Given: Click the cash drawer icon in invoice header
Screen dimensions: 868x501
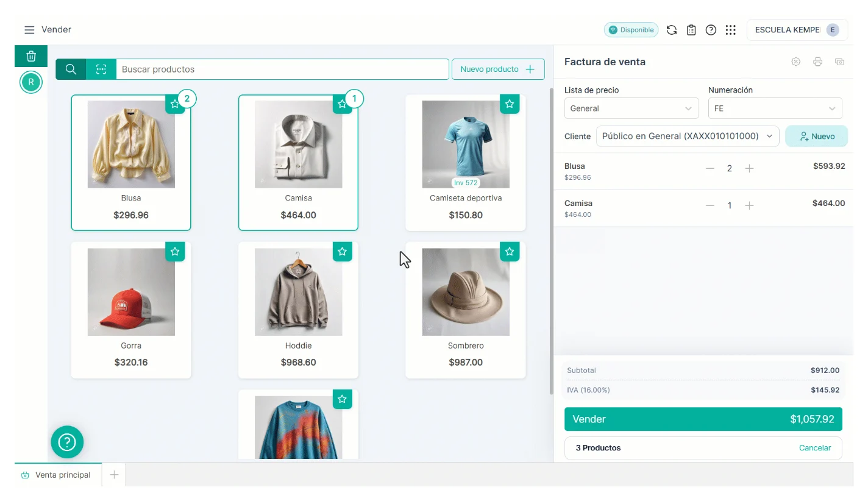Looking at the screenshot, I should pyautogui.click(x=840, y=62).
